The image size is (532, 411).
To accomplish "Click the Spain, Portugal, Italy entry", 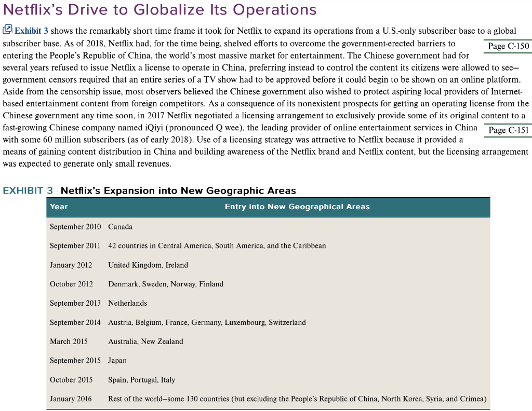I will point(141,380).
